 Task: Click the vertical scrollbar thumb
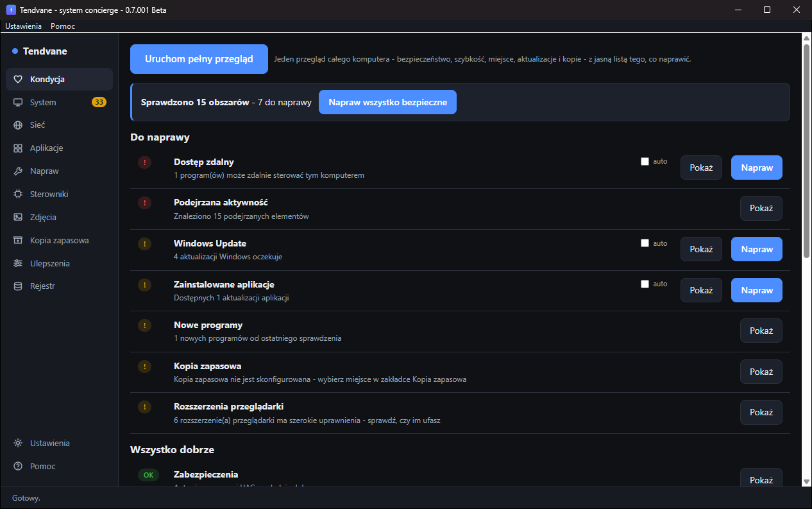coord(807,151)
